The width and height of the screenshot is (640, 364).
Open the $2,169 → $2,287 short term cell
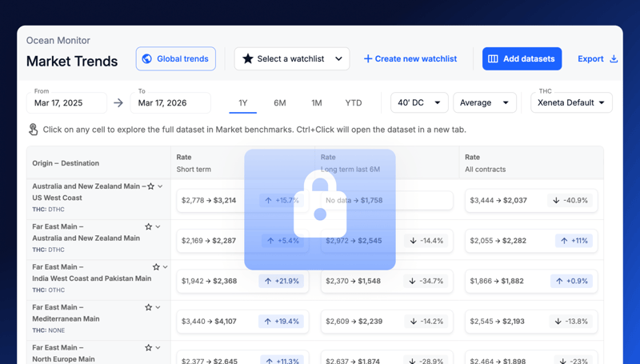[242, 241]
